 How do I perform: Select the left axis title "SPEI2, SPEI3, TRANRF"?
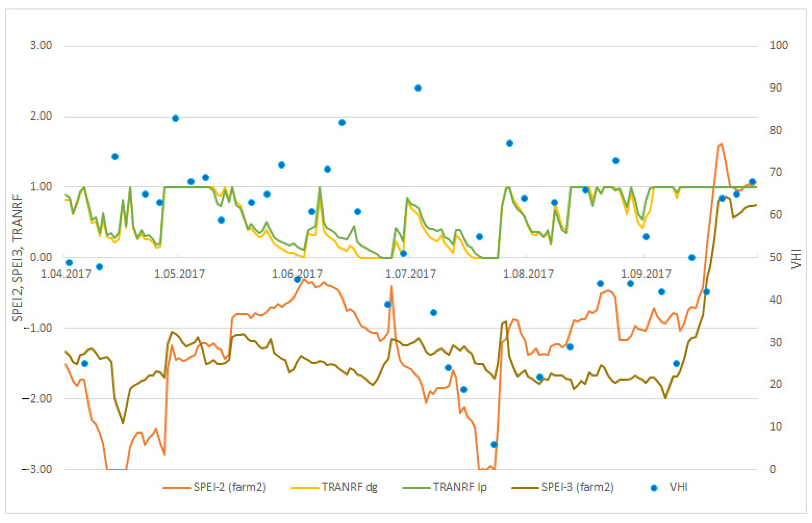coord(17,258)
